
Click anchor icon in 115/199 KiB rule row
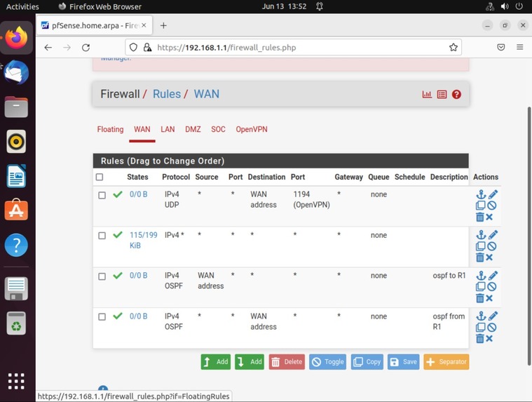point(481,235)
